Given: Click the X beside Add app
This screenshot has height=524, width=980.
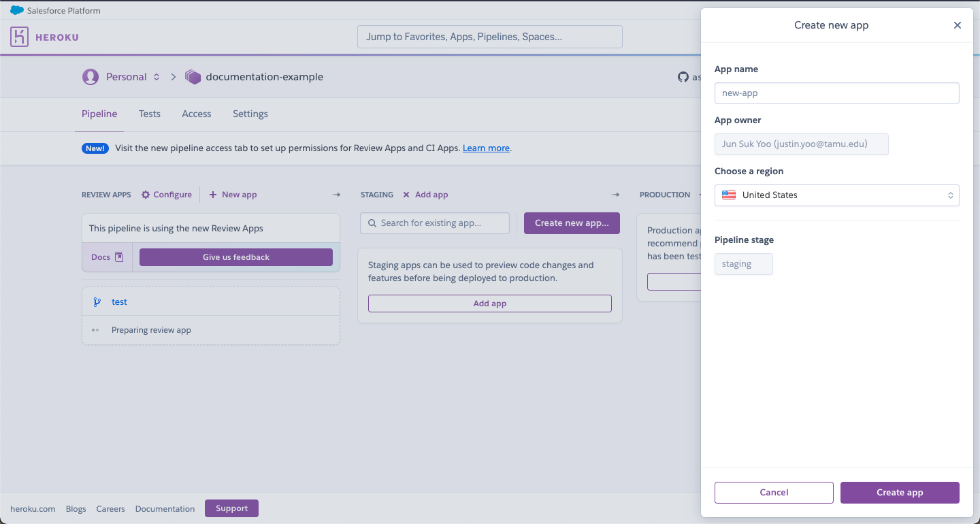Looking at the screenshot, I should [x=406, y=195].
